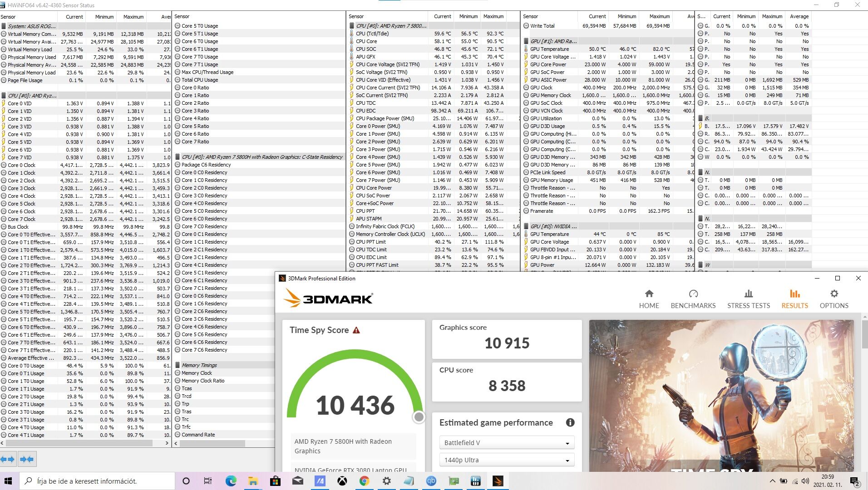Open the 1440p Ultra resolution dropdown

tap(507, 460)
